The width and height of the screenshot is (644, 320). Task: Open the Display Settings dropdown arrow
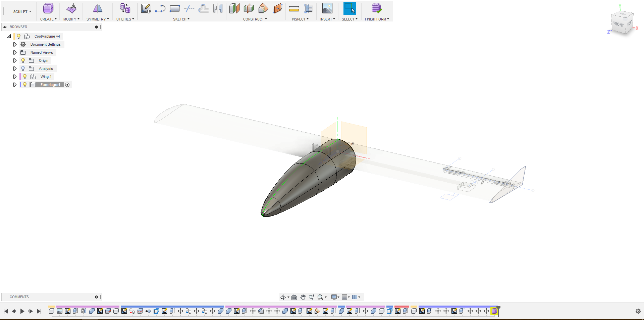tap(338, 297)
